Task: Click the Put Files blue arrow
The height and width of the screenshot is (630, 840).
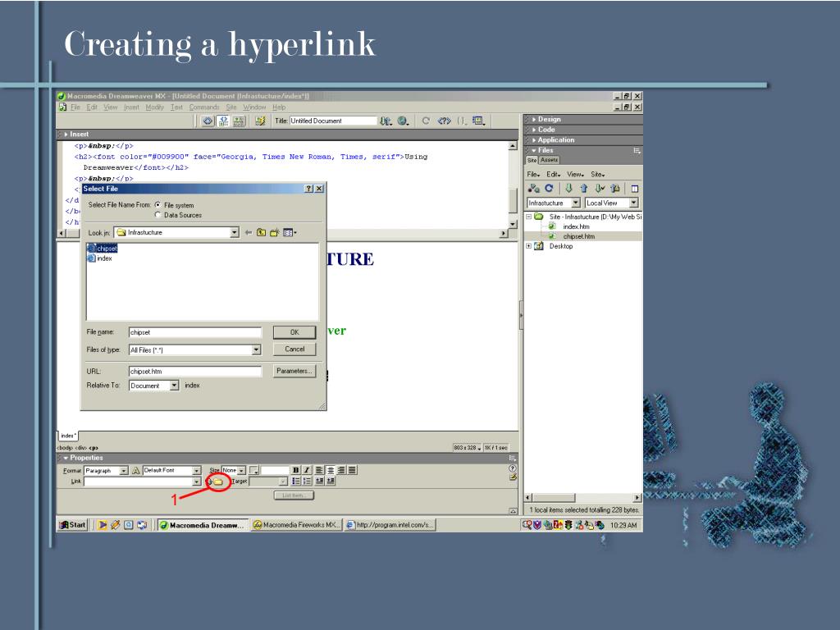Action: coord(584,189)
